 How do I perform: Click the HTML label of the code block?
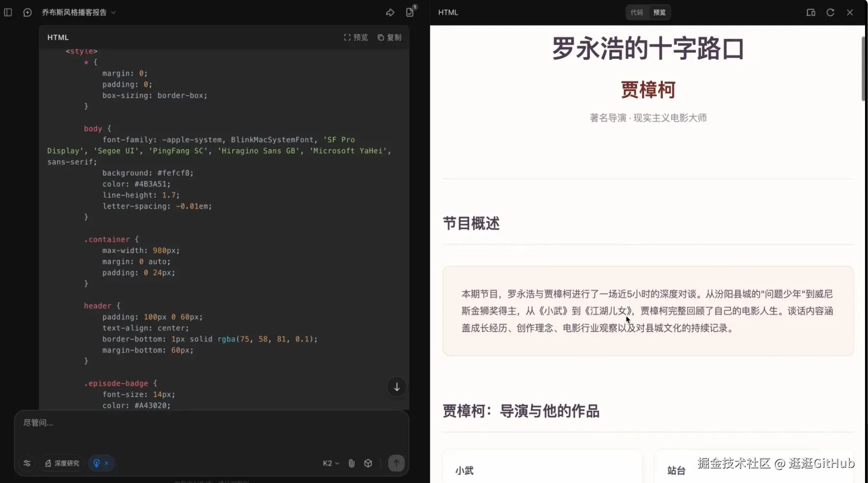(x=58, y=37)
